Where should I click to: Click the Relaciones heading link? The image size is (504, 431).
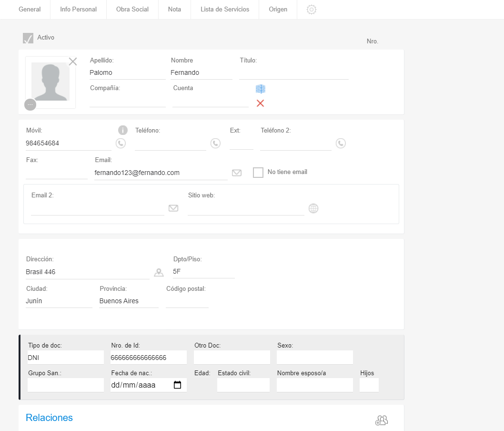pyautogui.click(x=49, y=418)
